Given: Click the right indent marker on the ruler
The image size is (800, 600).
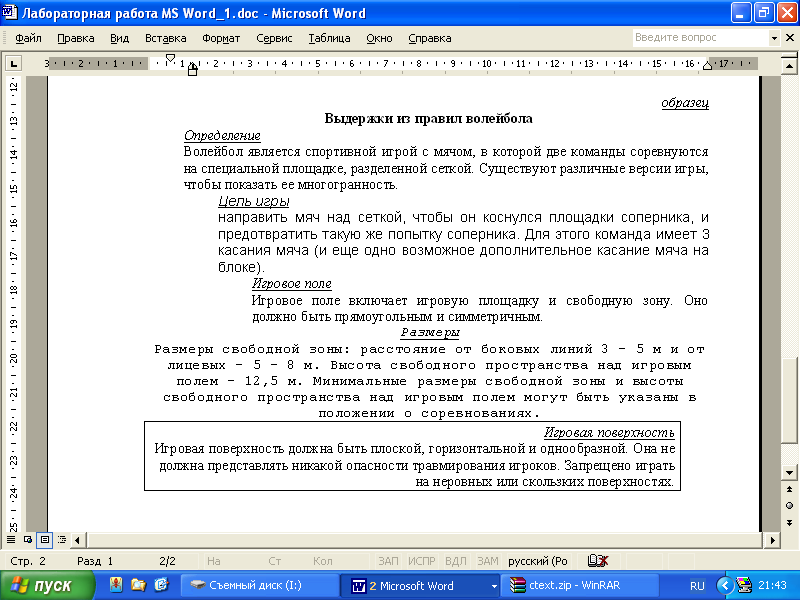Looking at the screenshot, I should 707,65.
